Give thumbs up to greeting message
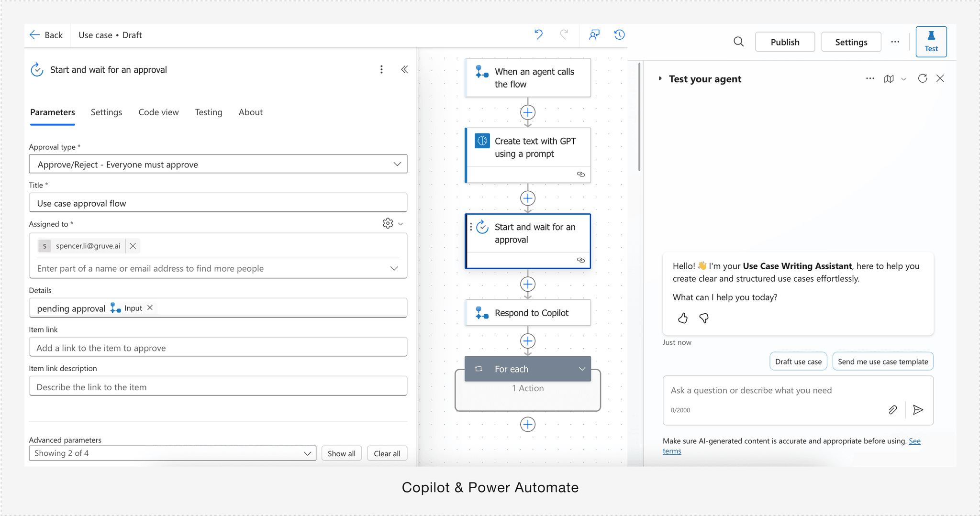 coord(683,318)
